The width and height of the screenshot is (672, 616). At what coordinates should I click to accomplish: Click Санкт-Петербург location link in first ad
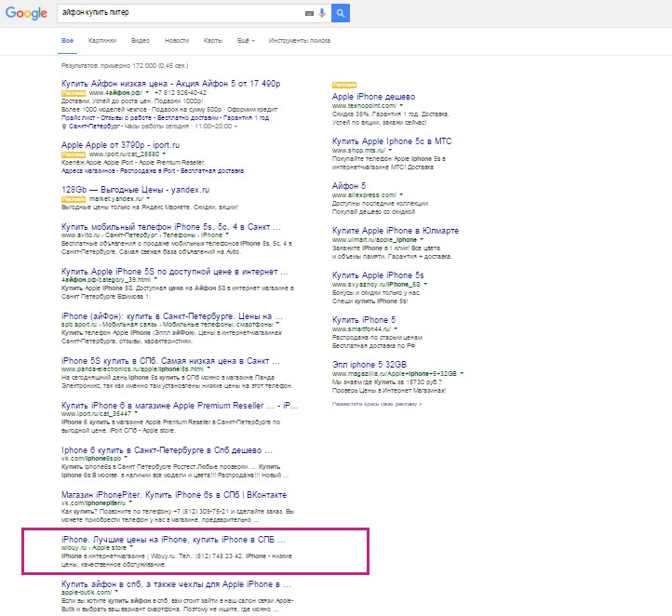94,127
